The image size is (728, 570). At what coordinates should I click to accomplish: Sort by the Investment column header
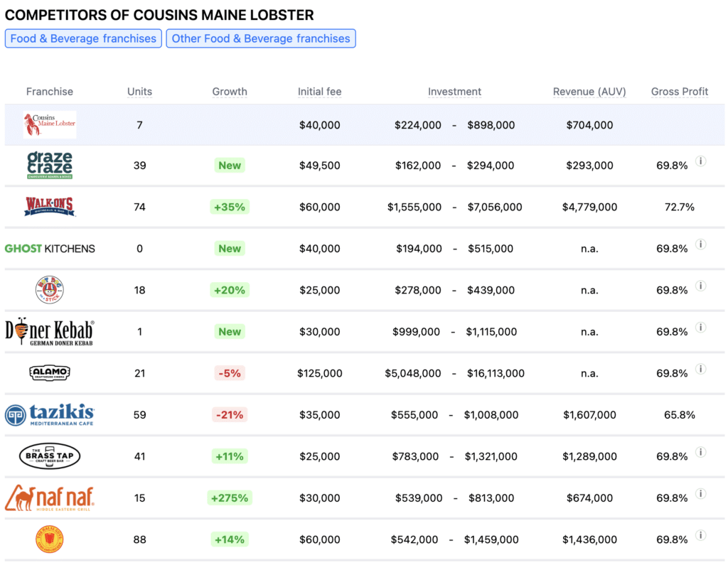coord(454,92)
